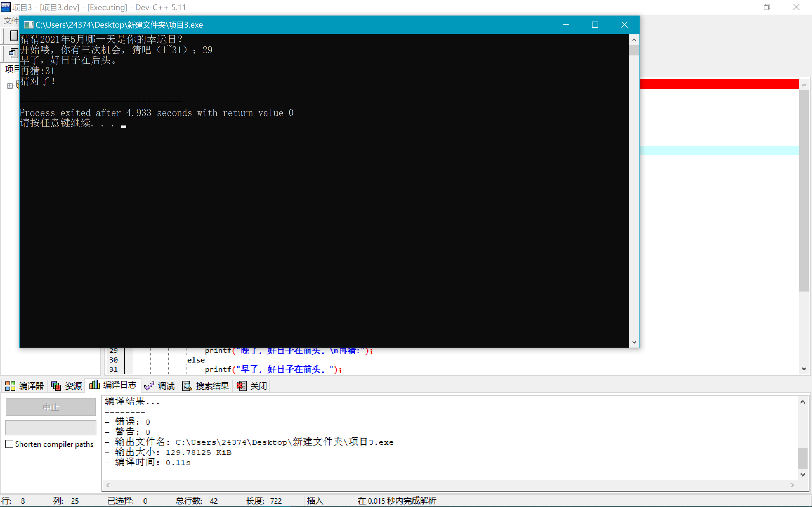
Task: Click the red highlighted editor line
Action: click(718, 84)
